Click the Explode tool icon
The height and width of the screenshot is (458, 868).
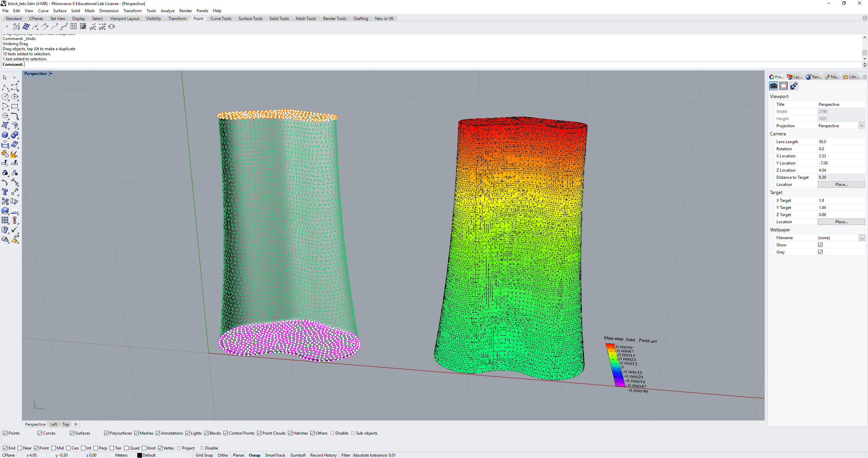[x=15, y=154]
